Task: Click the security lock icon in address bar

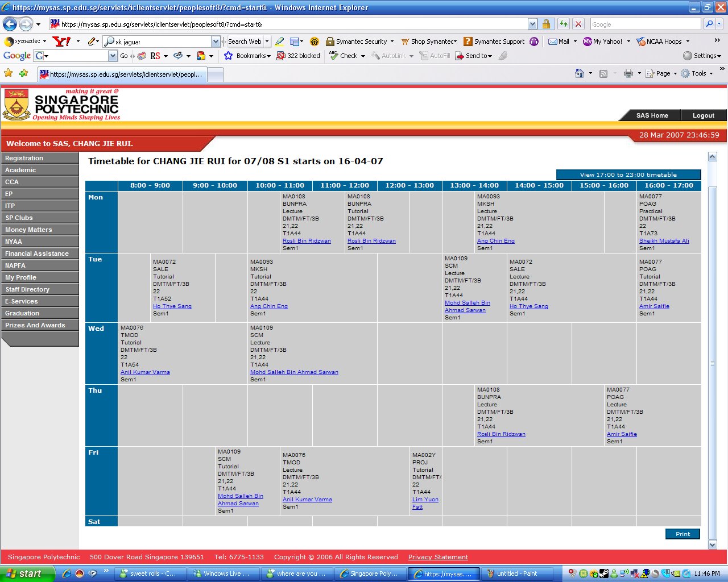Action: coord(546,24)
